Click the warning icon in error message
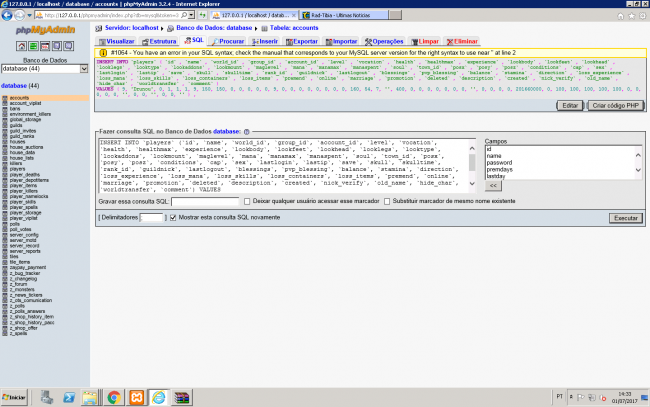The height and width of the screenshot is (407, 650). tap(103, 53)
